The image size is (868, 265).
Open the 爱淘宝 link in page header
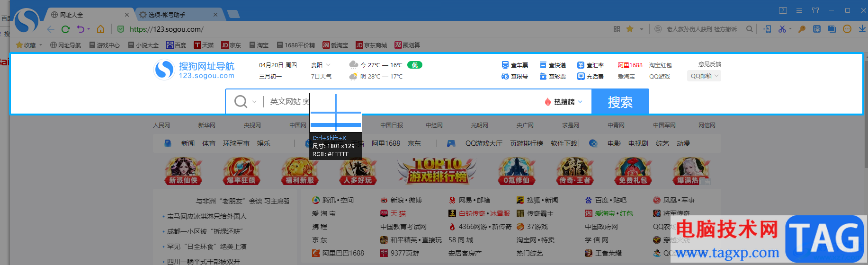pyautogui.click(x=626, y=76)
